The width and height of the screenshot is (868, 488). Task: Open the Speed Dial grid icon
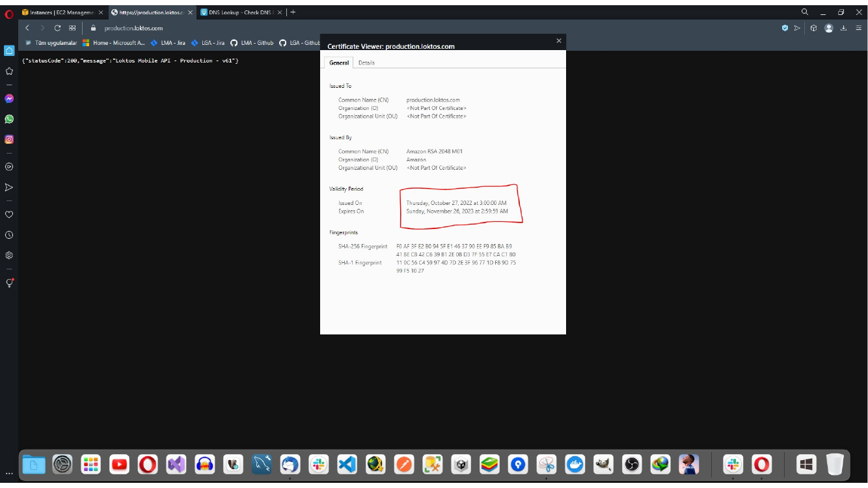tap(72, 28)
